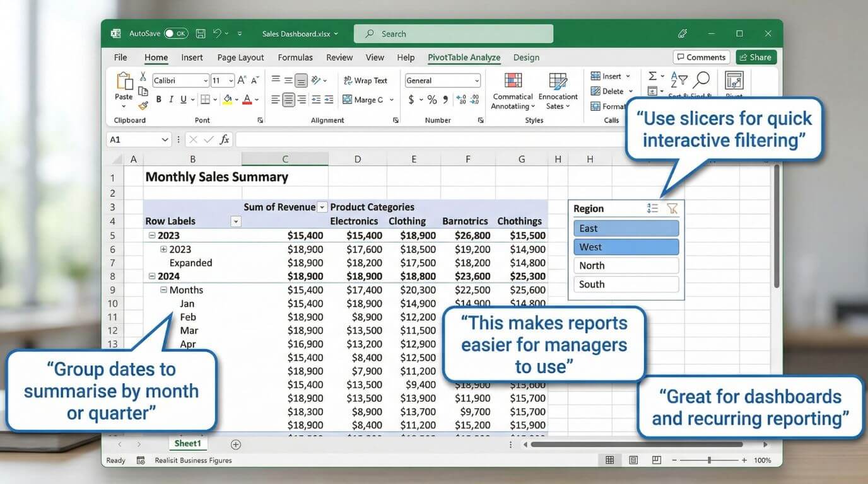Collapse the 2023 pivot group
868x484 pixels.
pos(152,235)
